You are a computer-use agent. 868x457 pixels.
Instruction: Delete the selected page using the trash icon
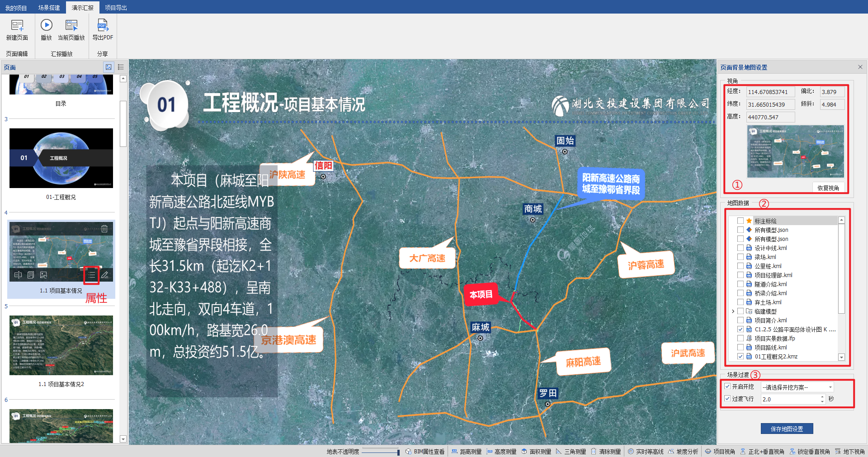pyautogui.click(x=104, y=229)
